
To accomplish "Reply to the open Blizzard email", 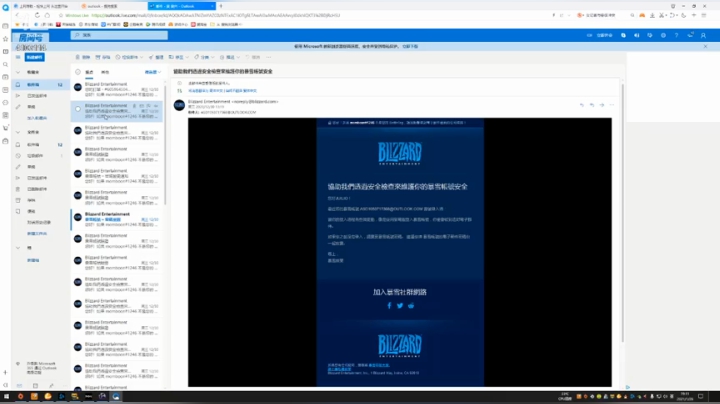I will click(582, 105).
